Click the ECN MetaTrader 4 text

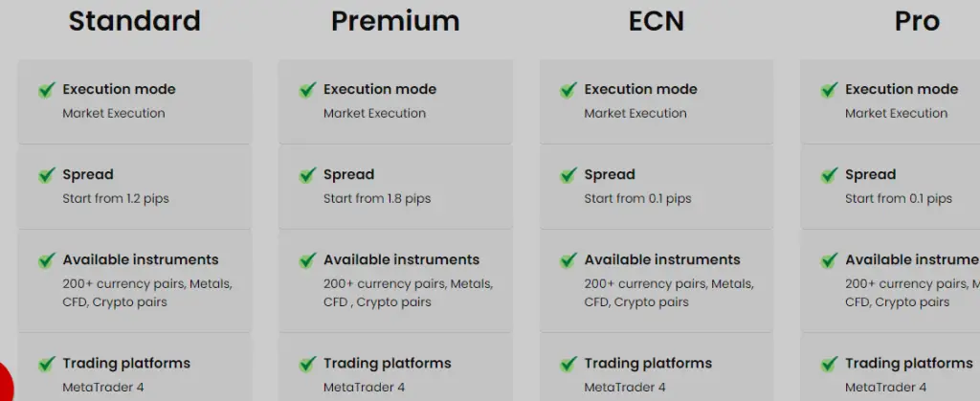(x=625, y=388)
